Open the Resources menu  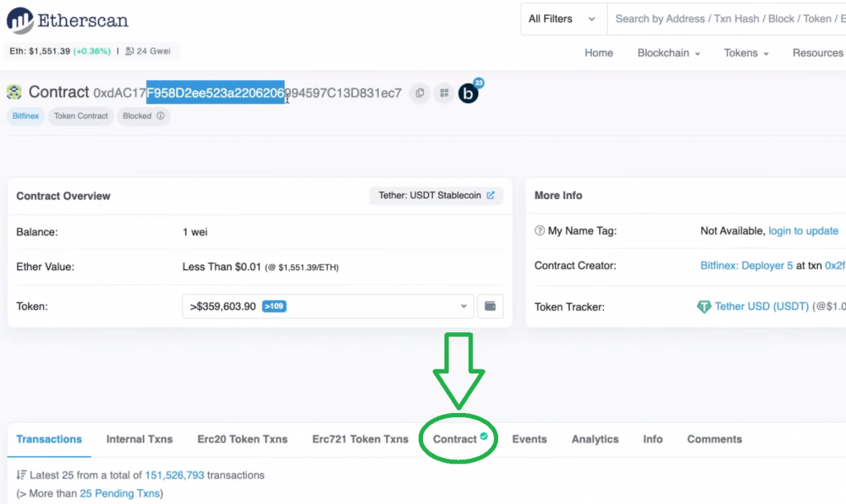pos(817,53)
